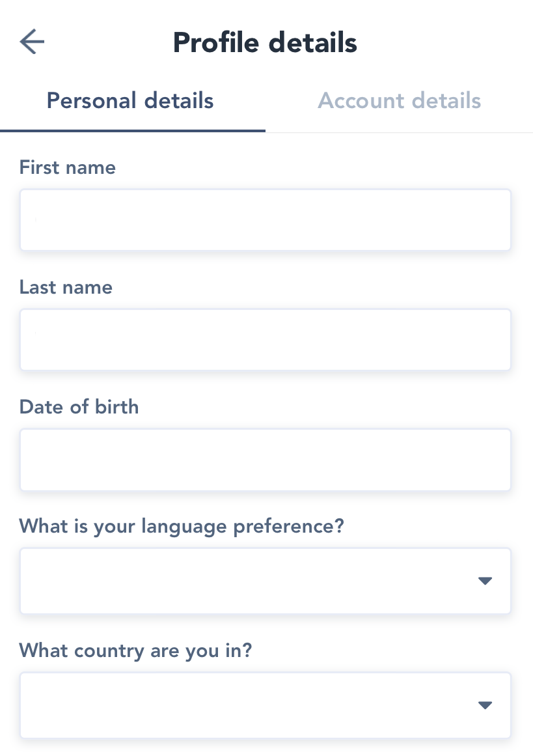Screen dimensions: 533x756
Task: Open the language preference dropdown arrow
Action: pos(484,581)
